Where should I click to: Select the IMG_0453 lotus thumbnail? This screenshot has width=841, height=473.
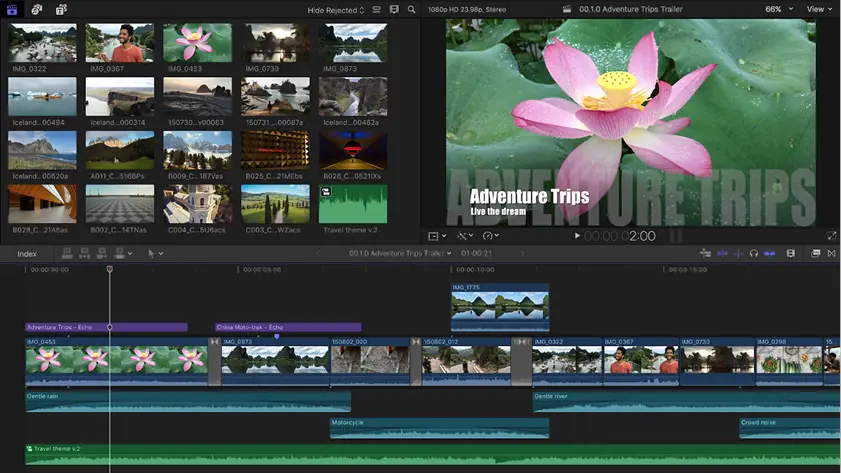pyautogui.click(x=197, y=43)
